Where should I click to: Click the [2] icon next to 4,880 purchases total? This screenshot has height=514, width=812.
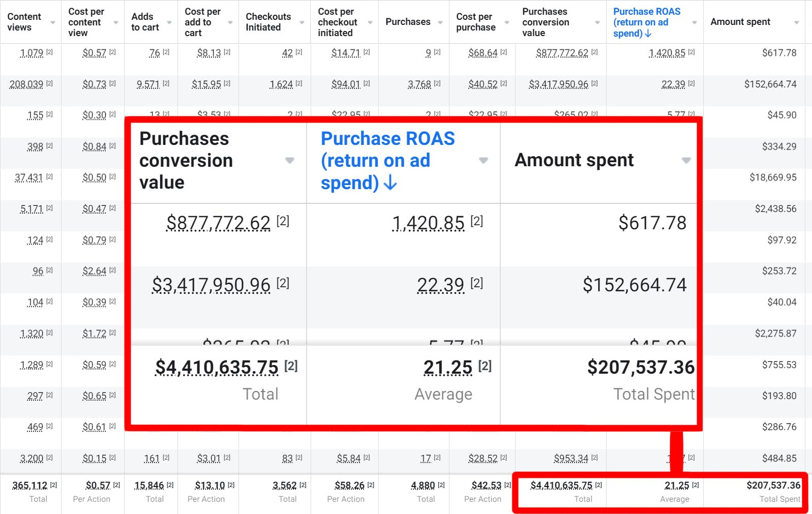point(441,485)
